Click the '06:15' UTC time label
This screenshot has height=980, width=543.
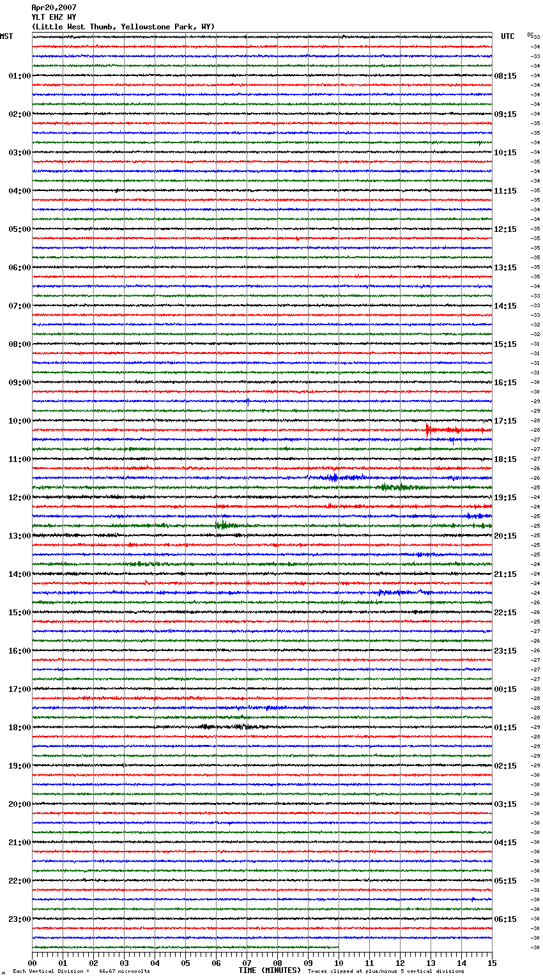505,919
